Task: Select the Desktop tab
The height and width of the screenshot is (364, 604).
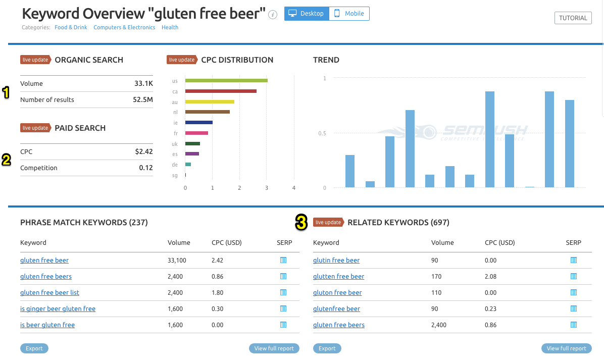Action: (x=306, y=14)
